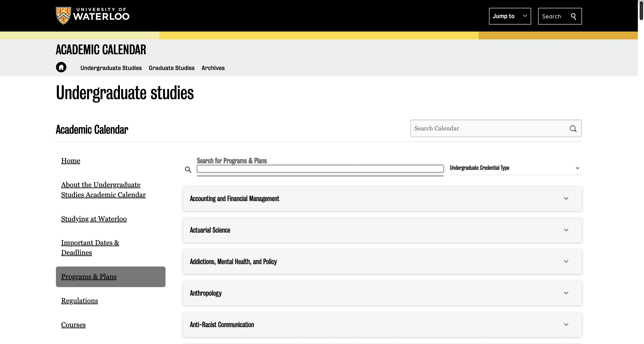644x344 pixels.
Task: Open the Jump to dropdown
Action: [510, 16]
